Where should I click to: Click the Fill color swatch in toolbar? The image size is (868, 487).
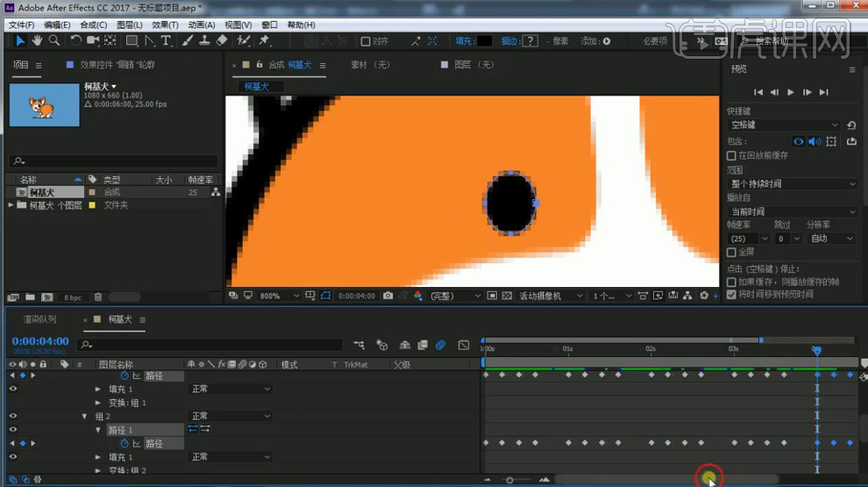[x=484, y=41]
